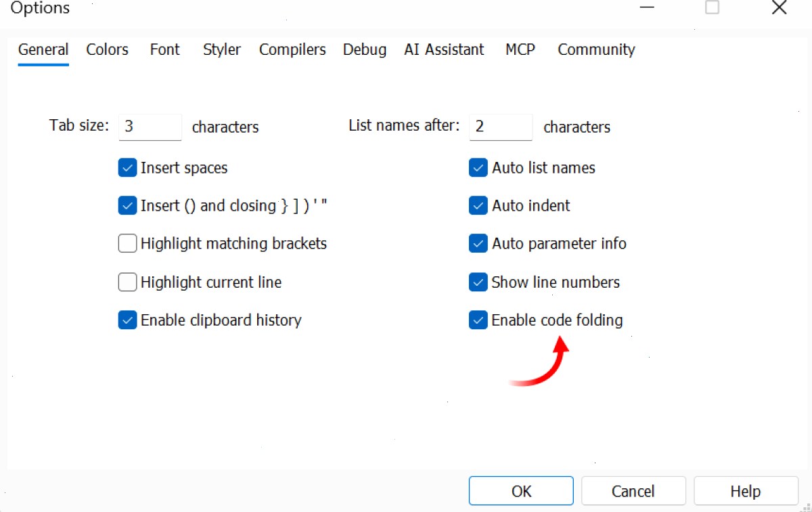Select the Styler tab
The image size is (812, 512).
point(222,49)
